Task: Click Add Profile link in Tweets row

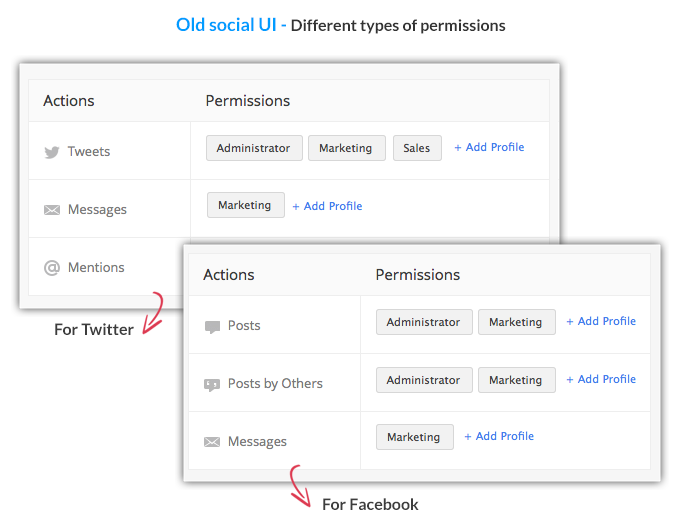Action: coord(489,147)
